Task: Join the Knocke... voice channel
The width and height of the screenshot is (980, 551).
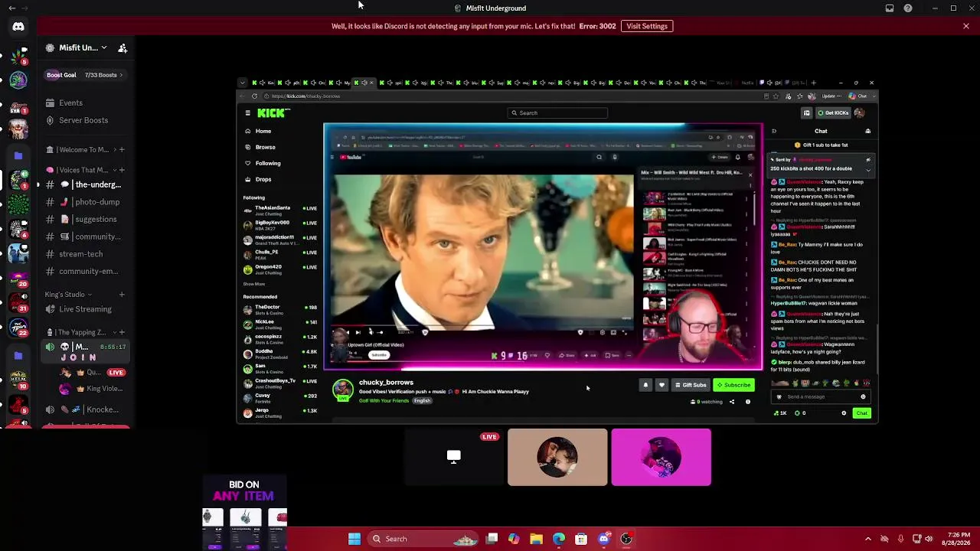Action: point(85,409)
